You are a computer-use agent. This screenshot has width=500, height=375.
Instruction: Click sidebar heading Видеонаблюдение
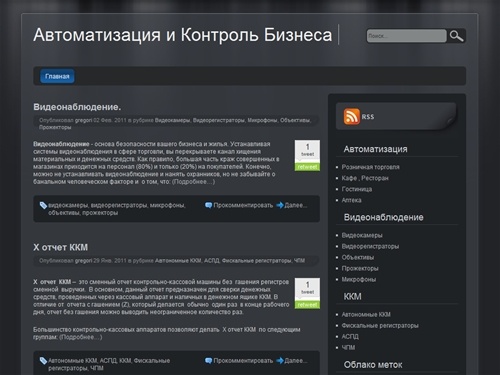tap(384, 217)
